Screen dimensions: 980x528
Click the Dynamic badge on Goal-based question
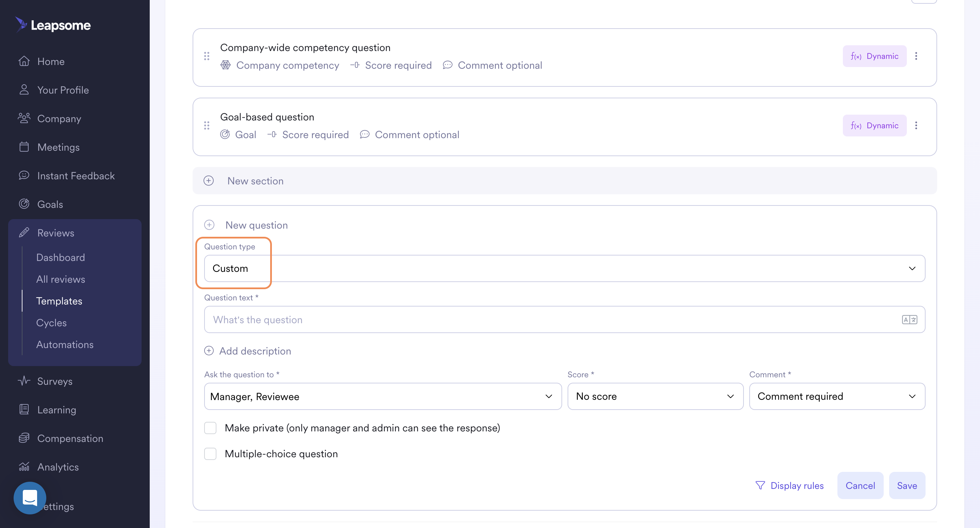874,126
